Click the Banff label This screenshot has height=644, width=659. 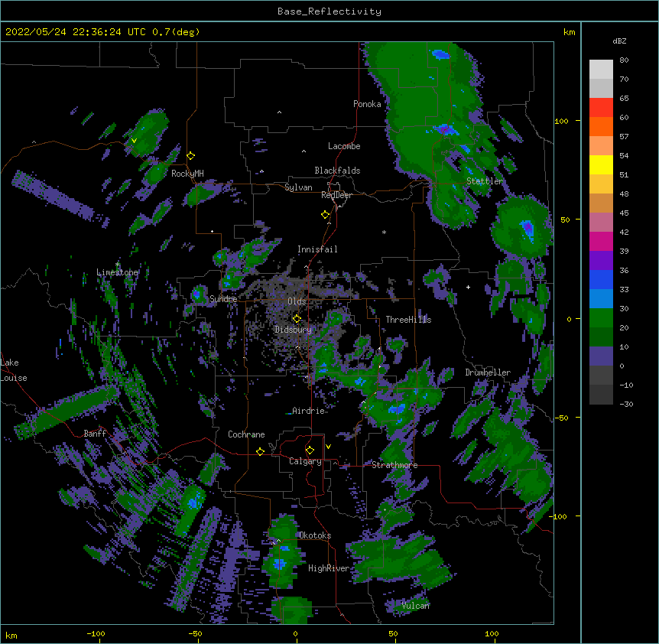(95, 434)
